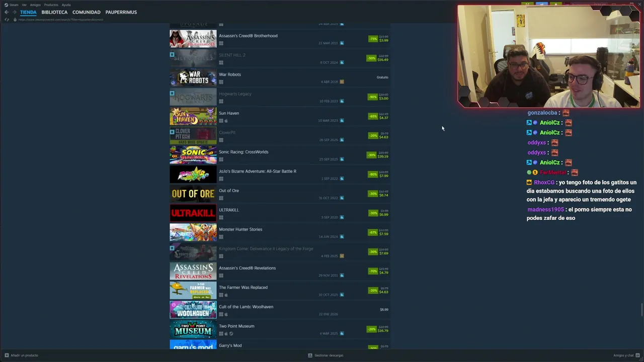
Task: Click the padlock icon beside the URL
Action: [15, 20]
